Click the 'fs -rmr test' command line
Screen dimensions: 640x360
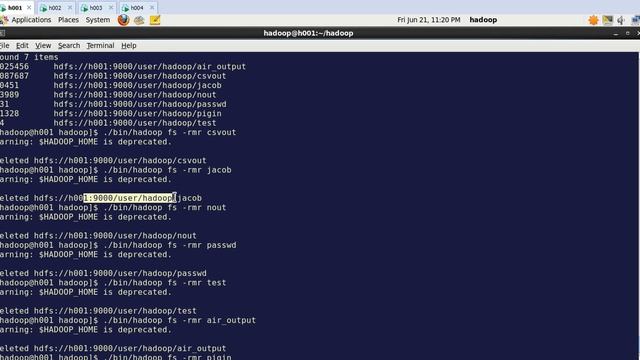[x=113, y=282]
